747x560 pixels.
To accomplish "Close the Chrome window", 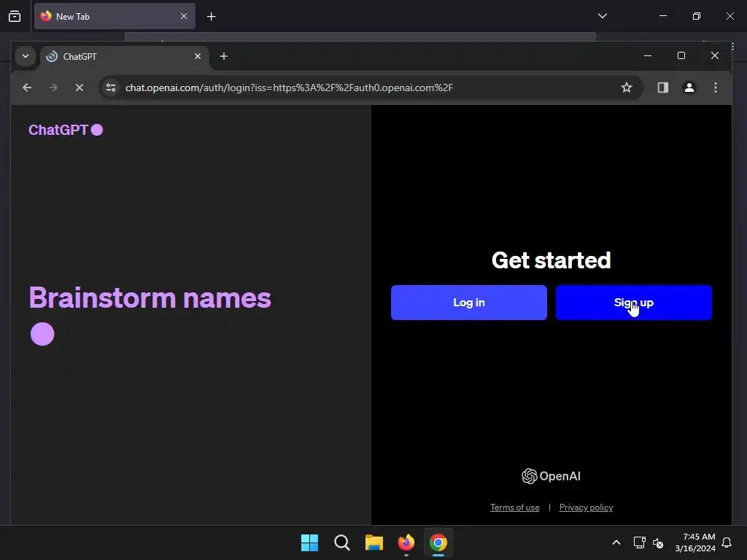I will (715, 55).
